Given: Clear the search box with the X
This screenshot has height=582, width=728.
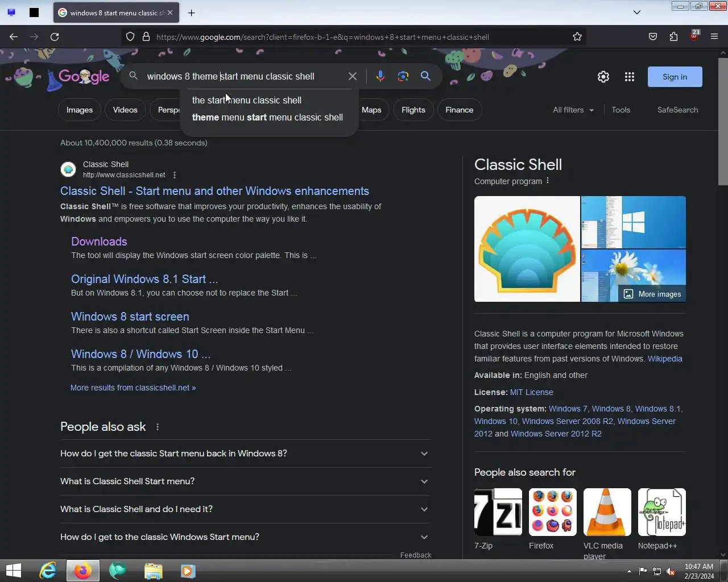Looking at the screenshot, I should click(353, 76).
